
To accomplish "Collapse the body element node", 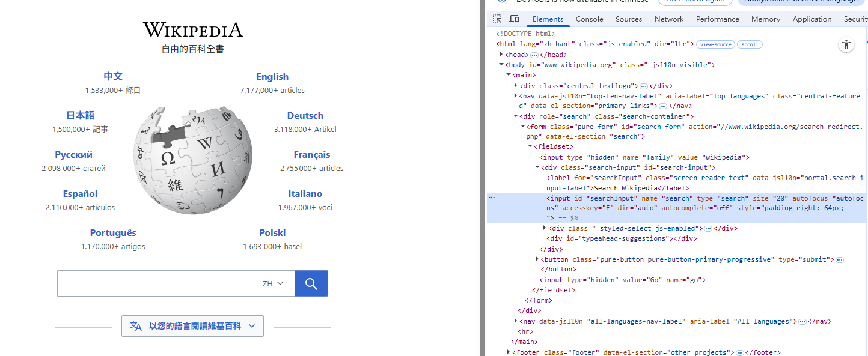I will pyautogui.click(x=501, y=65).
